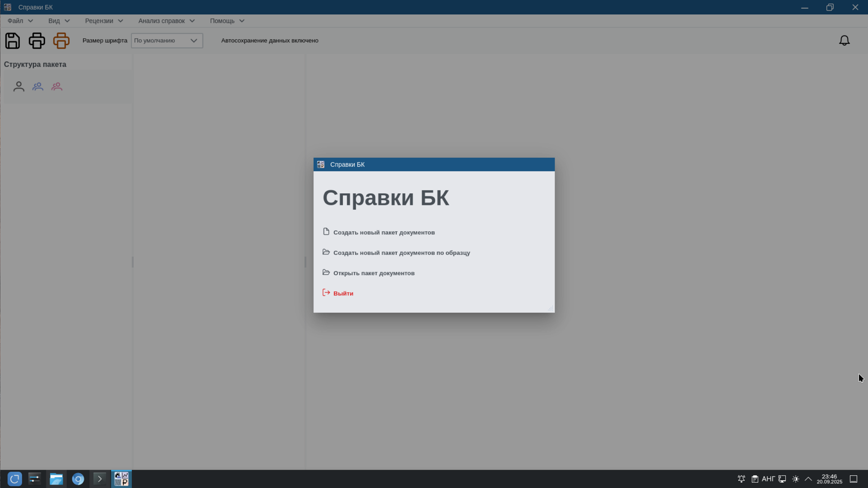Select the blue group people icon
The width and height of the screenshot is (868, 488).
[38, 87]
